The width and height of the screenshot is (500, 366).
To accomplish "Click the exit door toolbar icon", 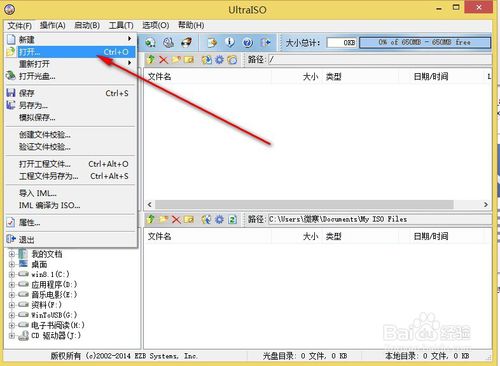I will pyautogui.click(x=266, y=42).
